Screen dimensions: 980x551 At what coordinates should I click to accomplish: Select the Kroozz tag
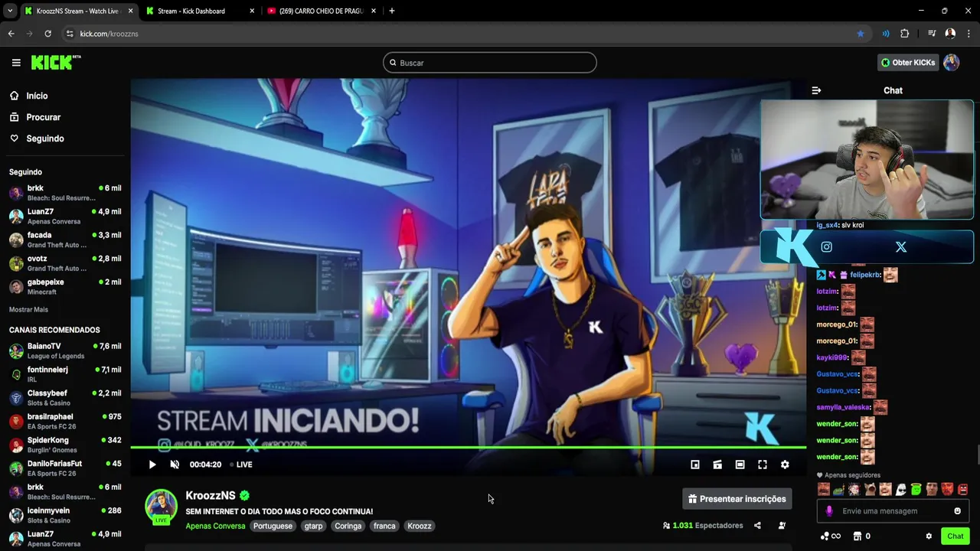pos(420,526)
